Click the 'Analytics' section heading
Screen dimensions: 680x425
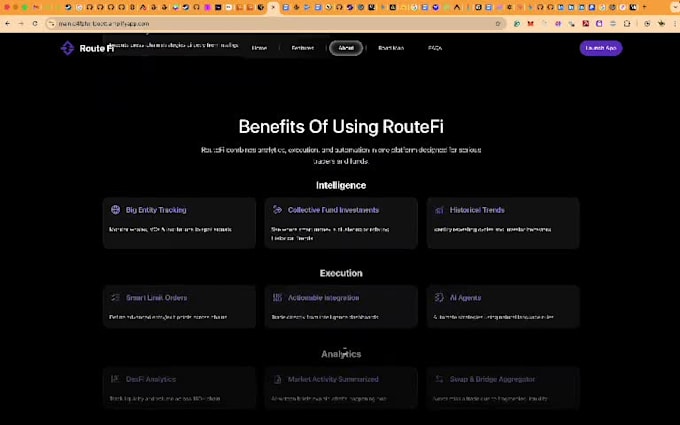pos(341,354)
